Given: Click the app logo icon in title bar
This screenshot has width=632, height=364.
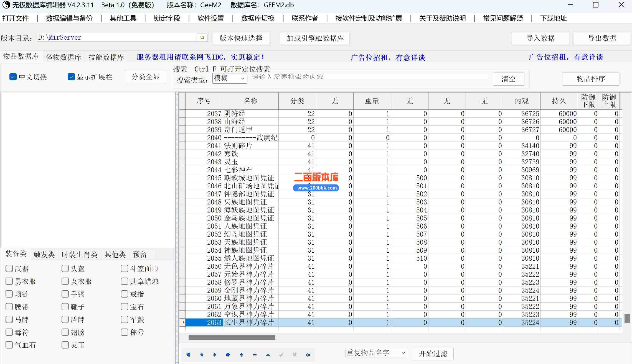Looking at the screenshot, I should 6,5.
